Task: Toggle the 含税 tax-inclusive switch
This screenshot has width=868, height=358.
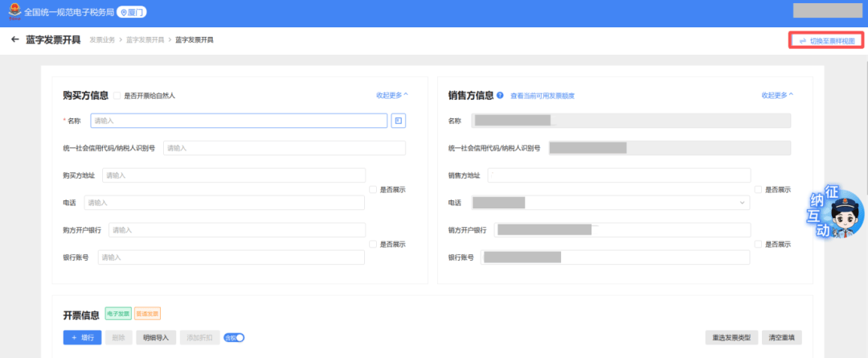Action: tap(234, 338)
